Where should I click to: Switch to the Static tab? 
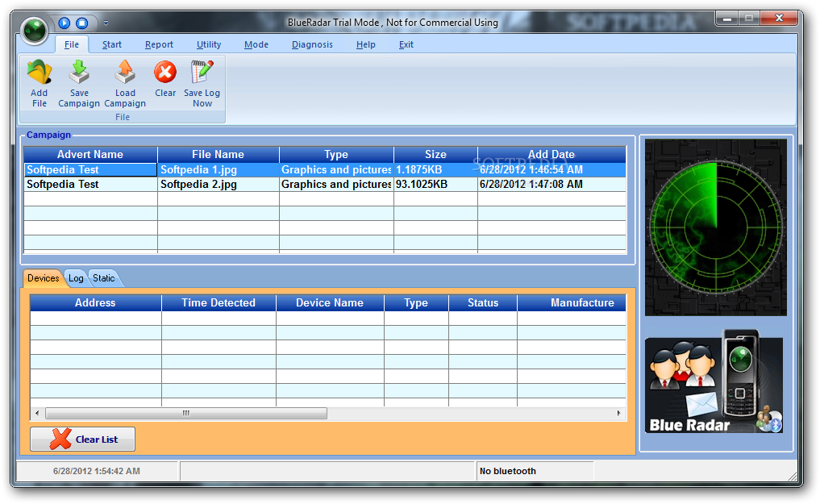[x=103, y=278]
